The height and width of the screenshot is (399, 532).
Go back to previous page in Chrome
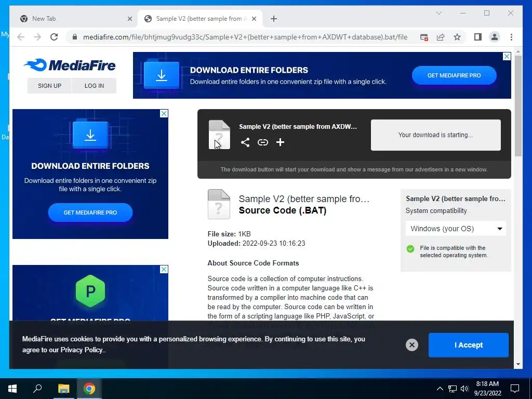pos(21,37)
